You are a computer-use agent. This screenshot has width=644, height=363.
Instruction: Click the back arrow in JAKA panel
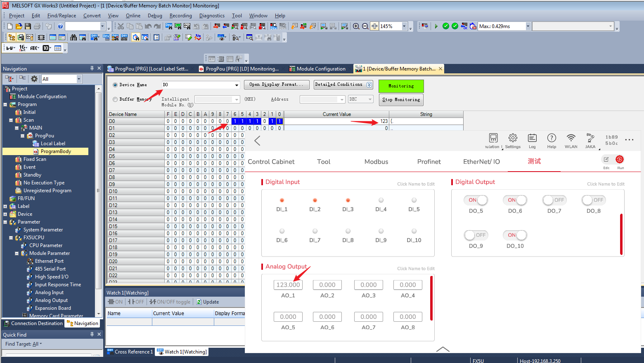(258, 141)
